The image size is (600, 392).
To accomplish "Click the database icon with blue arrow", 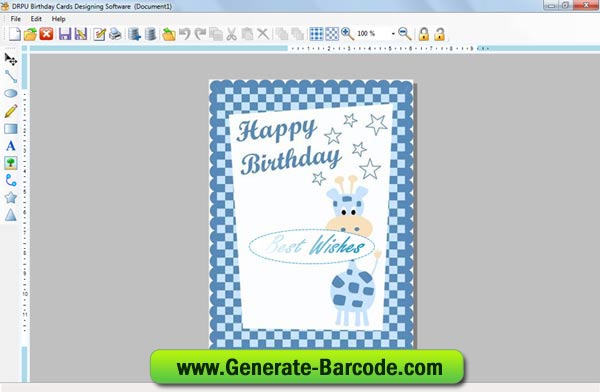I will coord(134,34).
